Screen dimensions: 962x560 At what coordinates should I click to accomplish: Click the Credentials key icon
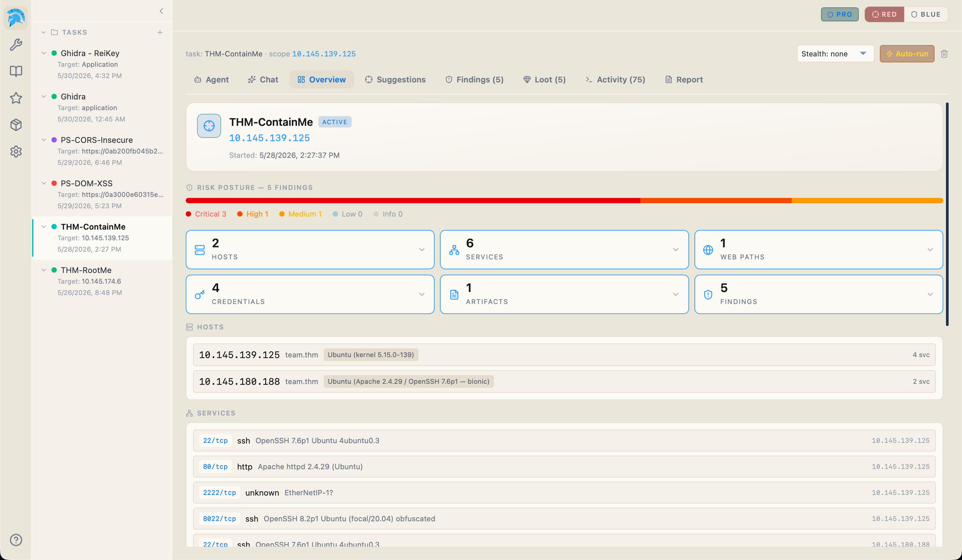click(x=200, y=294)
